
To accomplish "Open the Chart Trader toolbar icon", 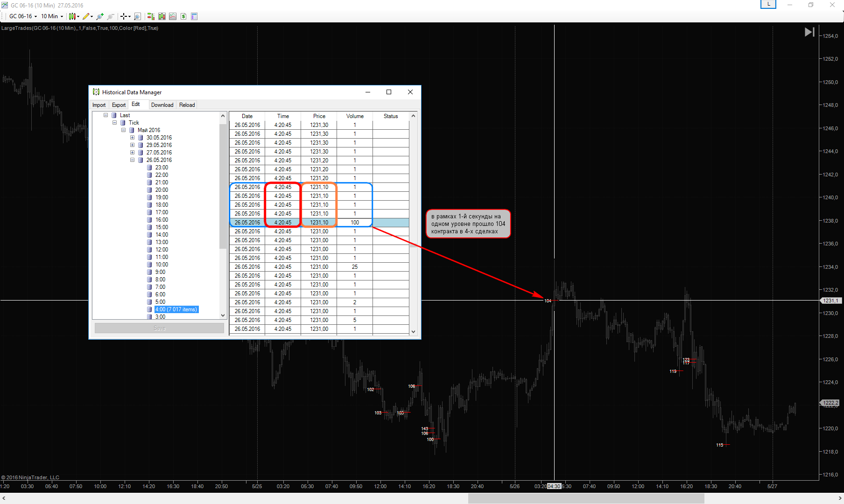I will pos(151,16).
